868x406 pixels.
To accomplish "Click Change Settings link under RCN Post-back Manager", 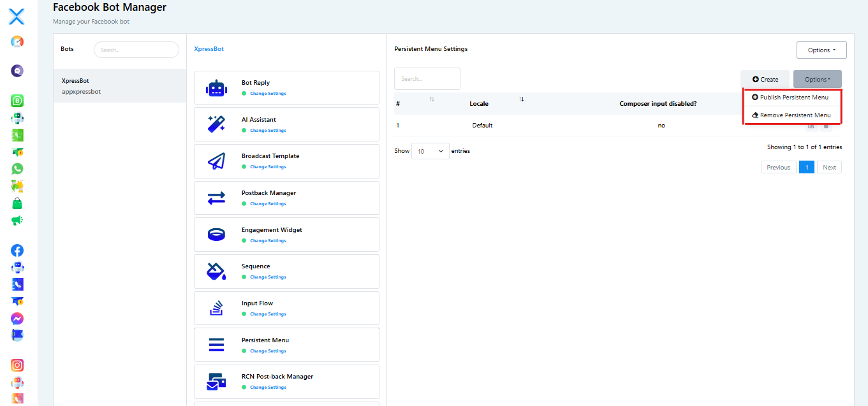I will [268, 388].
